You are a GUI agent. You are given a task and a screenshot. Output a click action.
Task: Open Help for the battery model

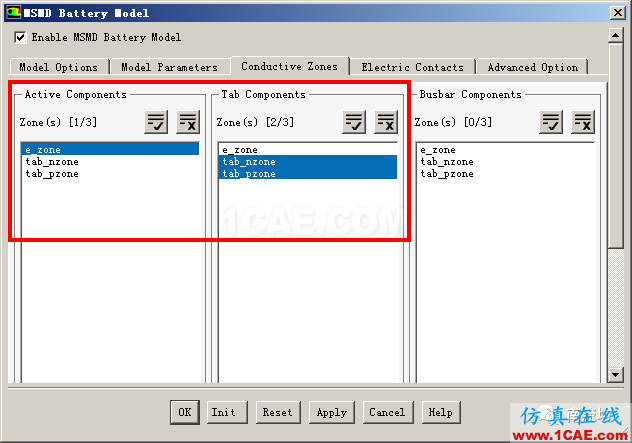click(x=441, y=412)
